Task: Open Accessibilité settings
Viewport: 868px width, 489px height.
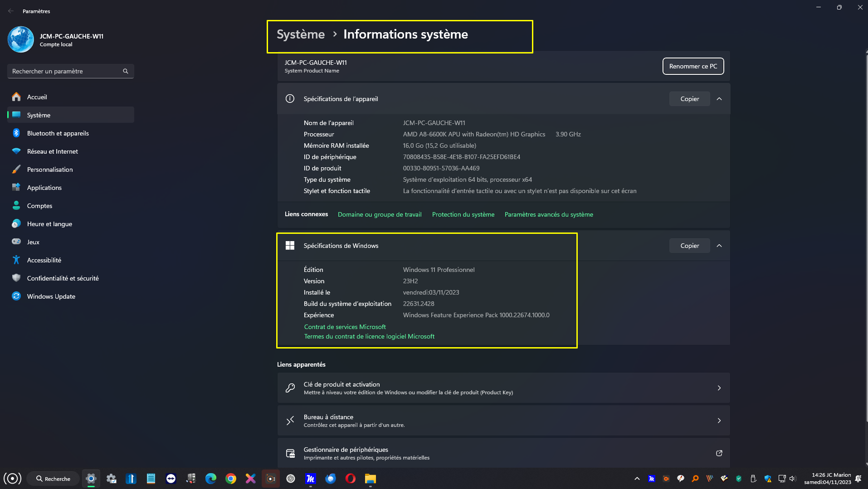Action: (71, 260)
